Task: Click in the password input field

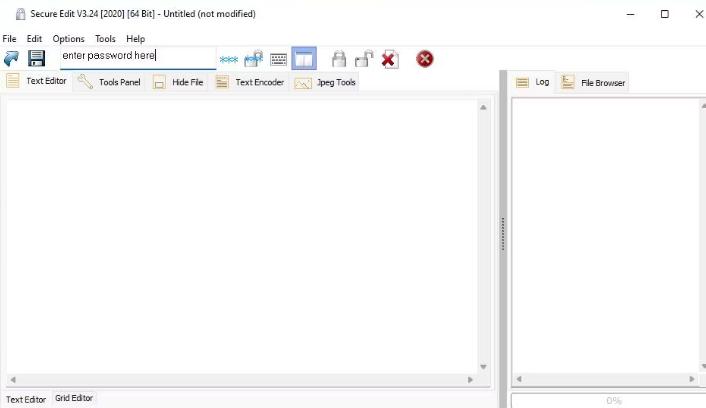Action: (138, 58)
